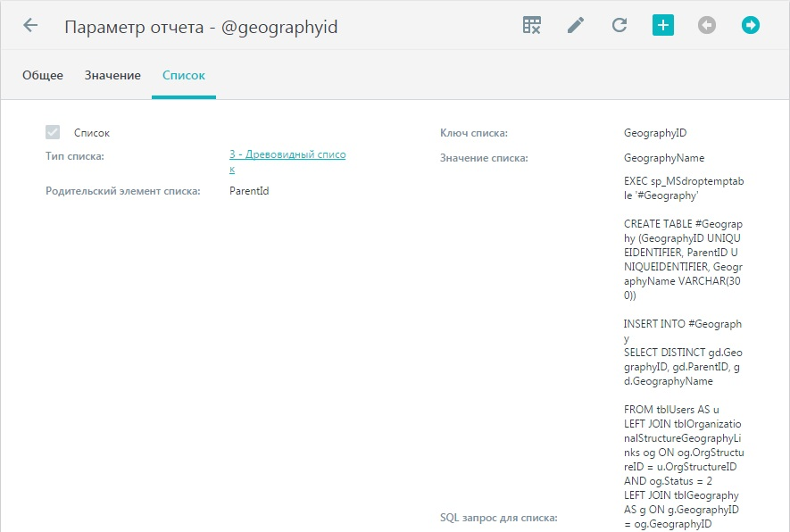Go to previous record grey arrow
790x532 pixels.
(x=707, y=25)
